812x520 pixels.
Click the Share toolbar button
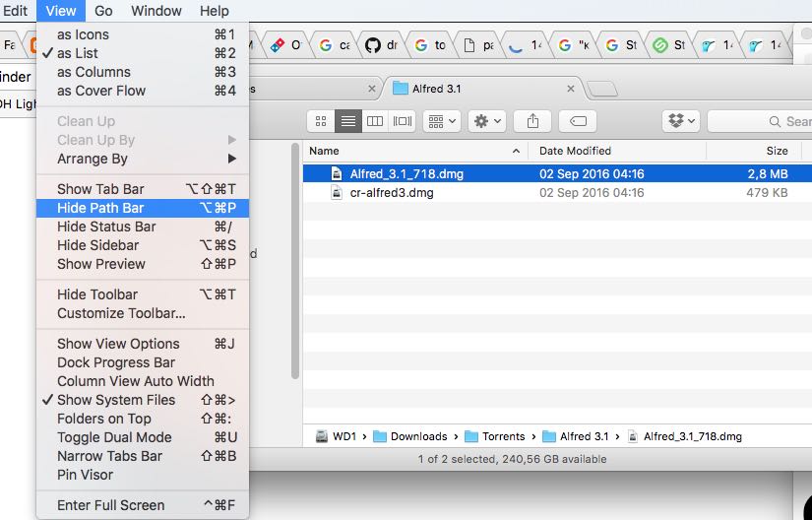pyautogui.click(x=532, y=121)
